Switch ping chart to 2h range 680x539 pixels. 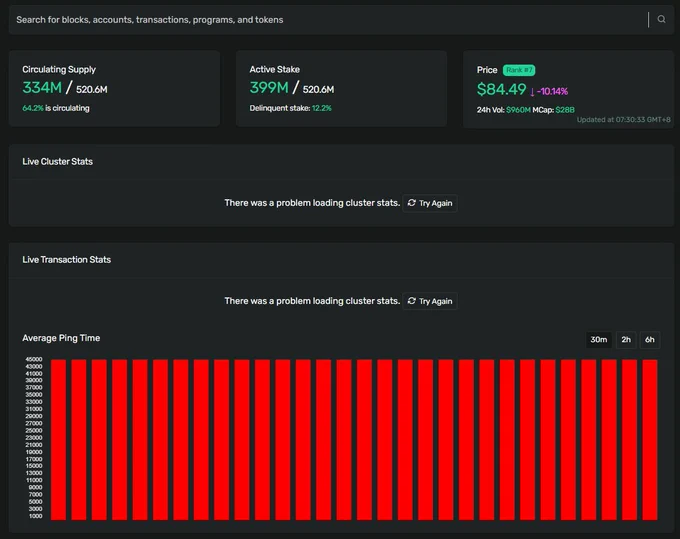[x=626, y=340]
